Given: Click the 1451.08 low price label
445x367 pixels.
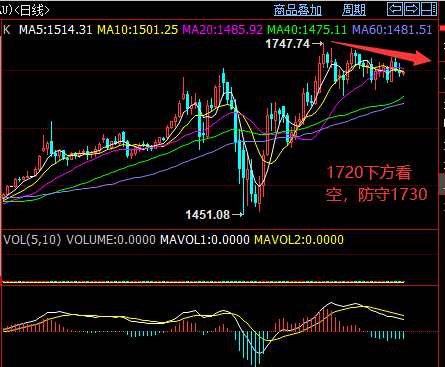Looking at the screenshot, I should point(207,215).
